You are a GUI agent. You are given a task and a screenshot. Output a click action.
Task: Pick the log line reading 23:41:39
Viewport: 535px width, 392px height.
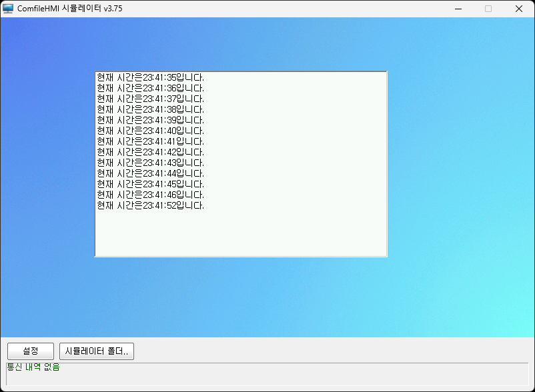pyautogui.click(x=150, y=120)
